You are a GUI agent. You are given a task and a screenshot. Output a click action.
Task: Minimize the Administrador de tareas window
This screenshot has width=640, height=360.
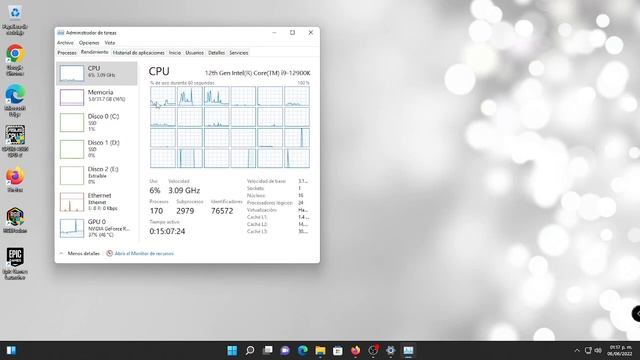(x=274, y=33)
